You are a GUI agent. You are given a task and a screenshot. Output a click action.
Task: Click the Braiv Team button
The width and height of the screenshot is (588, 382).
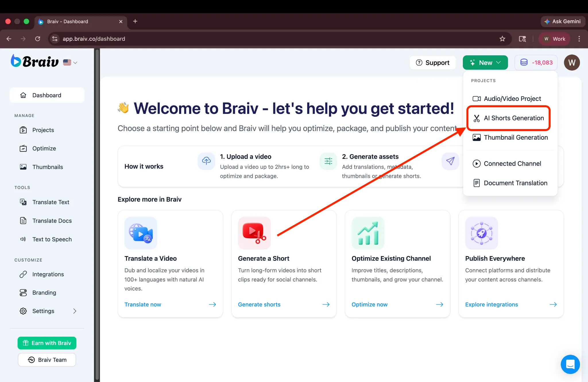(x=47, y=360)
